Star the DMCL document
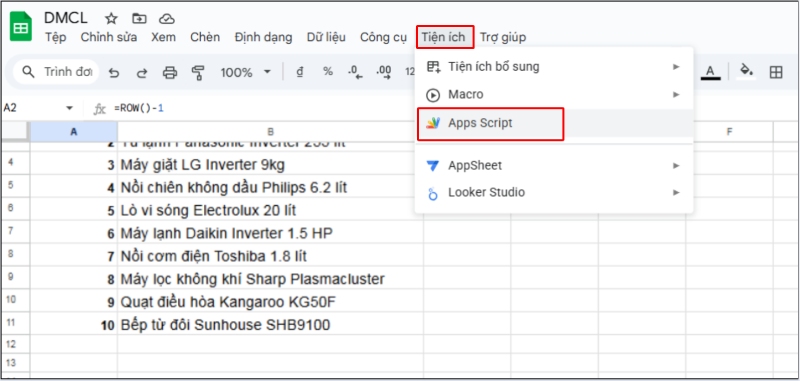Image resolution: width=800 pixels, height=381 pixels. click(x=111, y=19)
